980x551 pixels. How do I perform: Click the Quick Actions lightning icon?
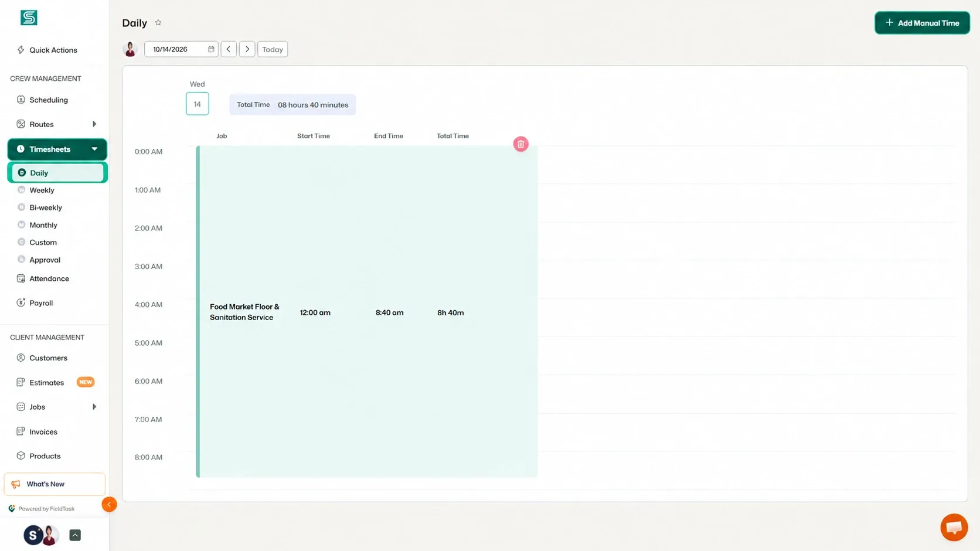pos(21,50)
